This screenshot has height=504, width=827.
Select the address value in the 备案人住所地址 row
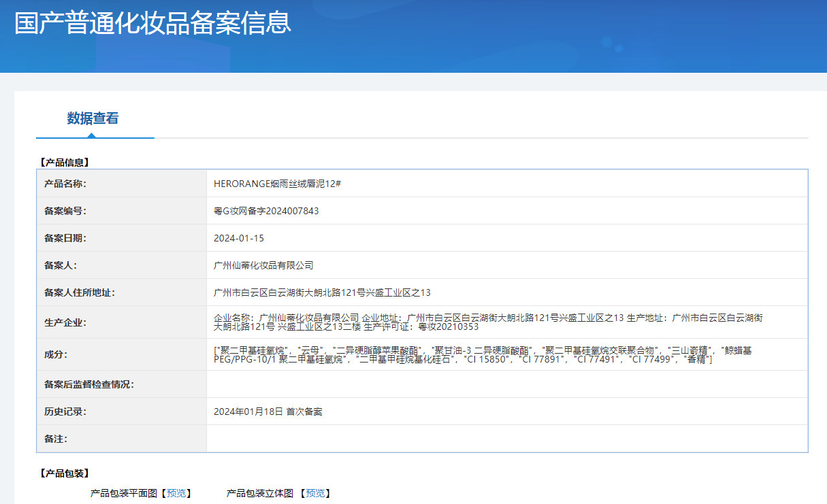(322, 292)
